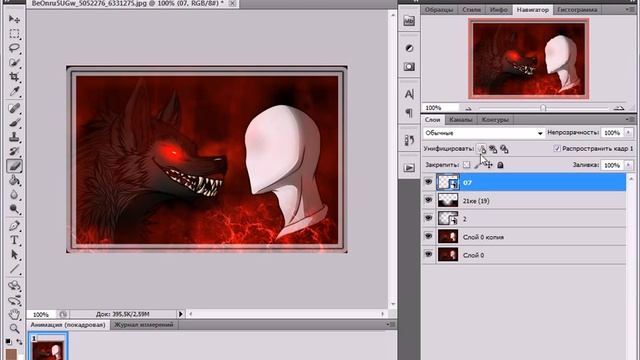Select the Move tool
Screen dimensions: 640x360
14,19
